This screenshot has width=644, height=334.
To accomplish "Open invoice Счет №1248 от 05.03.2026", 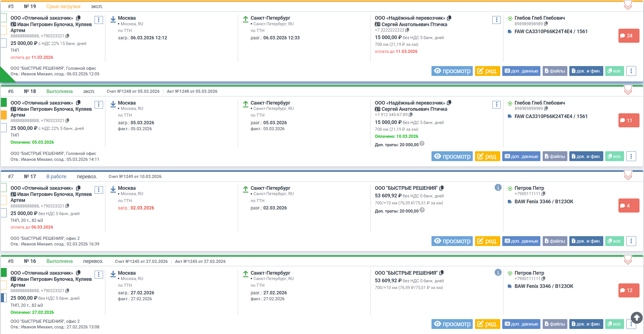I will point(133,91).
